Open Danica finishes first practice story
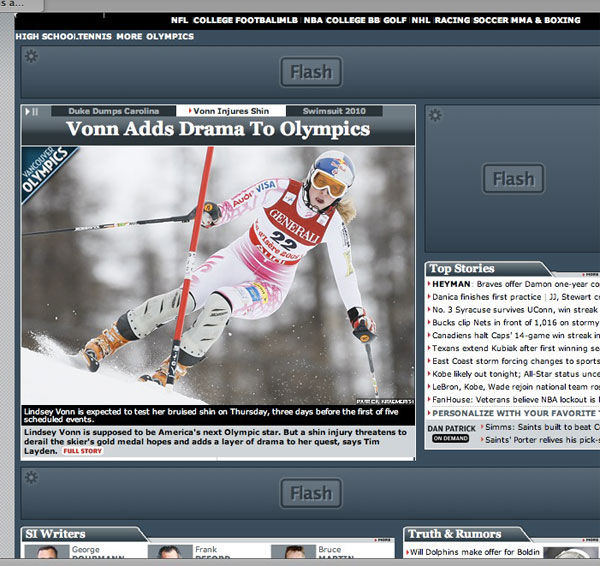The width and height of the screenshot is (600, 566). pos(486,297)
